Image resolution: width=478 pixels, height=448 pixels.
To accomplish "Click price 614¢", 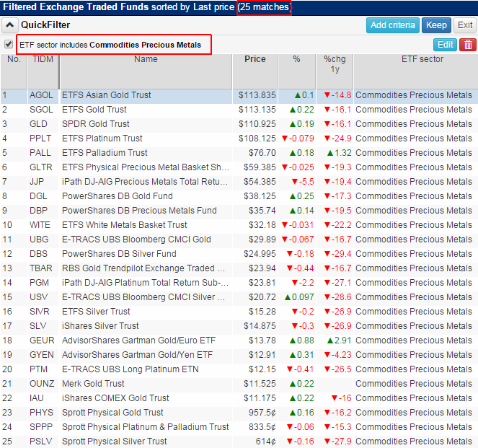I will (x=265, y=442).
